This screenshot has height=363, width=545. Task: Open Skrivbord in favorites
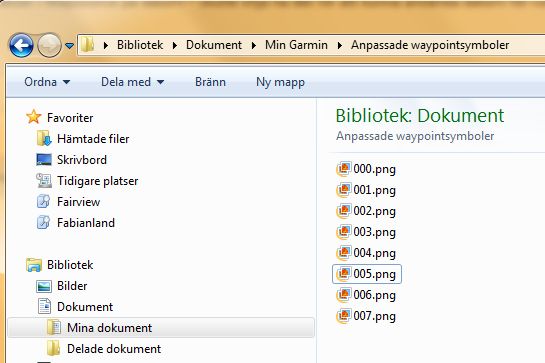point(82,160)
